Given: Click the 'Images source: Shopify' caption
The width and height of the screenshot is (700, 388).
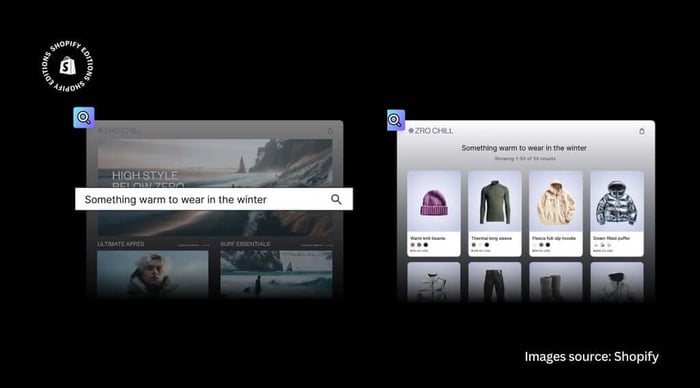Looking at the screenshot, I should tap(592, 356).
